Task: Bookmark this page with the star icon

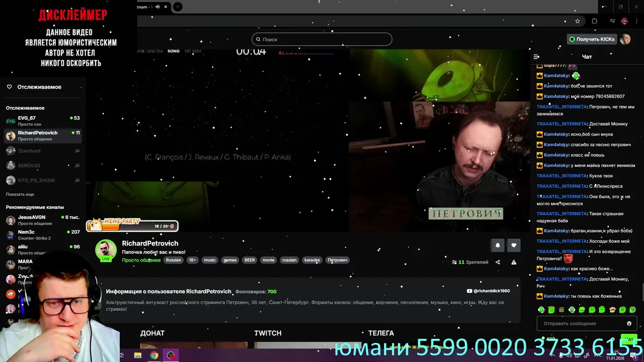Action: point(578,21)
